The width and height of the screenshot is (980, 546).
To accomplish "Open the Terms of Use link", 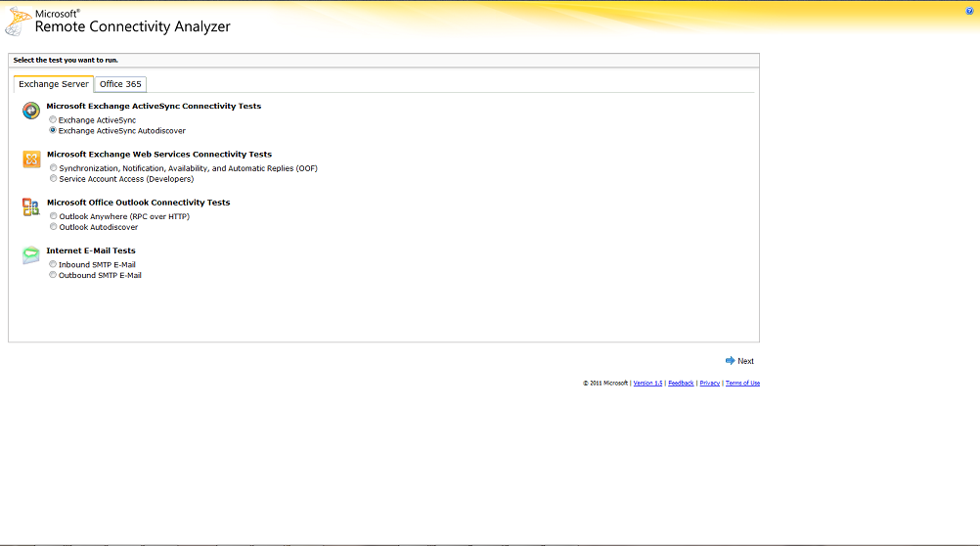I will pos(742,383).
